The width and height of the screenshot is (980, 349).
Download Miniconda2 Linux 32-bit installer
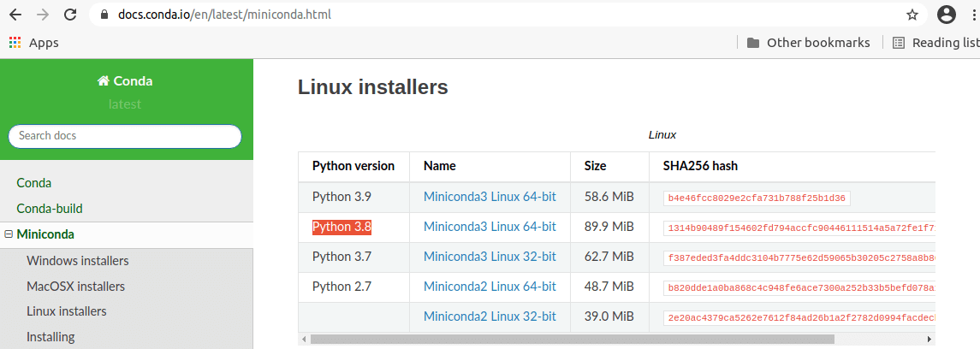point(490,316)
